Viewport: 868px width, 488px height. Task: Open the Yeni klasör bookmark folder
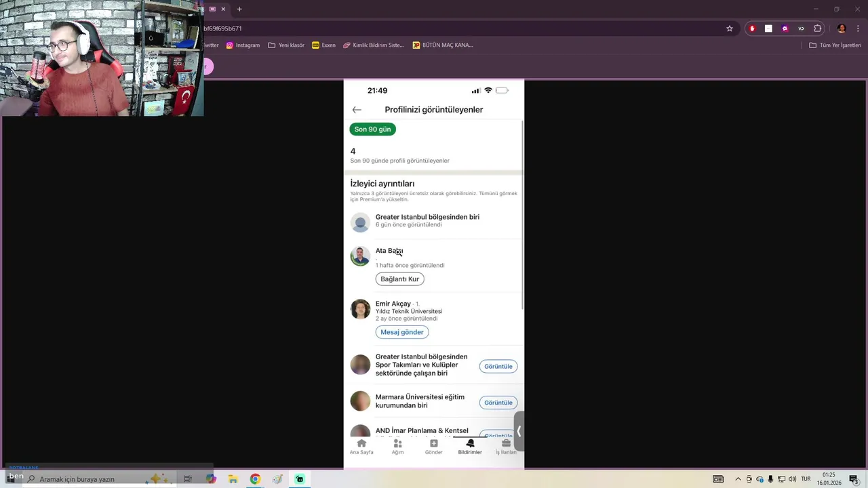point(286,45)
